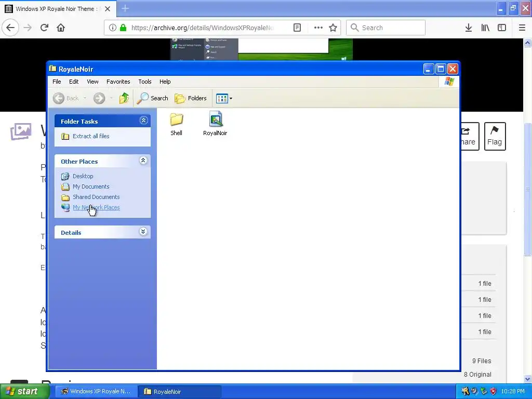This screenshot has height=399, width=532.
Task: Open the File menu
Action: point(57,82)
